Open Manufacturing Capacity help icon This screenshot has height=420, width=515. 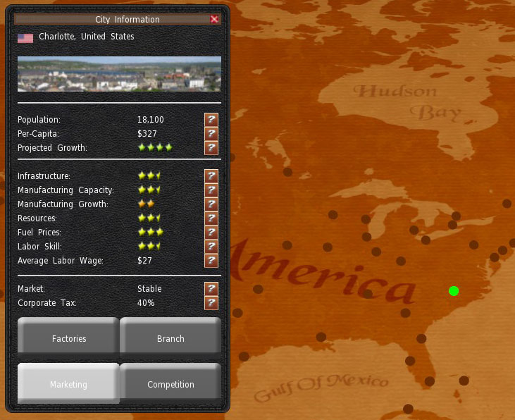211,190
